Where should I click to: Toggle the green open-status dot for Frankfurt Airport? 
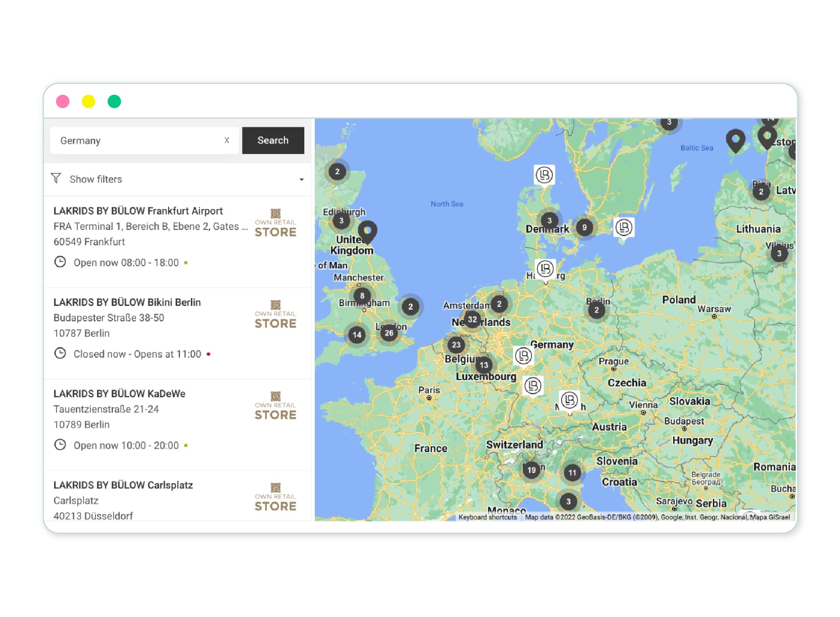(186, 263)
